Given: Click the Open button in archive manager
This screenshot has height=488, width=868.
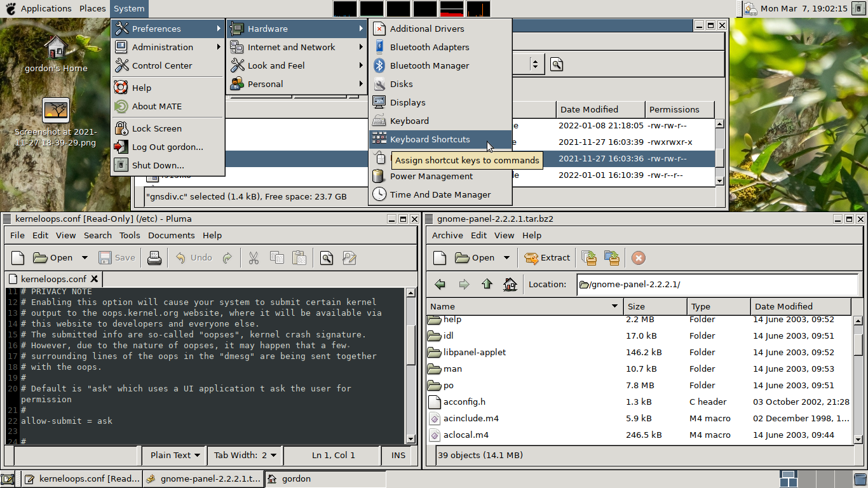Looking at the screenshot, I should 475,257.
